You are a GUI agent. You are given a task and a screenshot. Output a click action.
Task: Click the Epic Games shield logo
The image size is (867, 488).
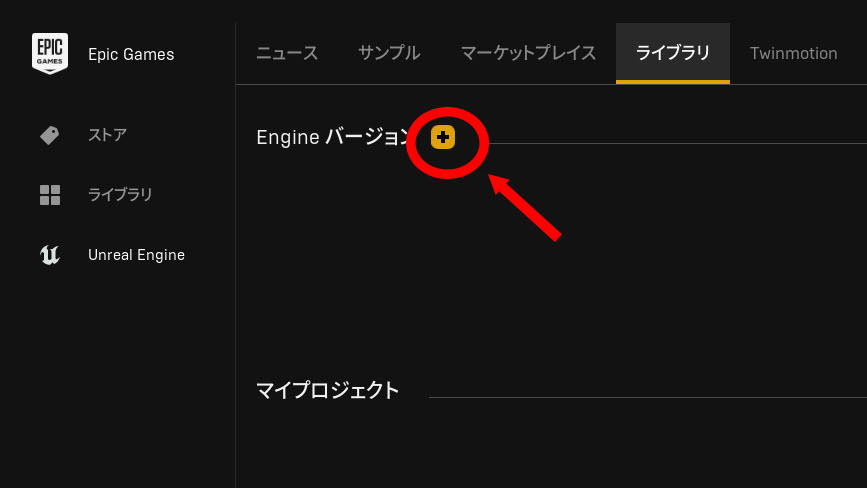[x=50, y=54]
